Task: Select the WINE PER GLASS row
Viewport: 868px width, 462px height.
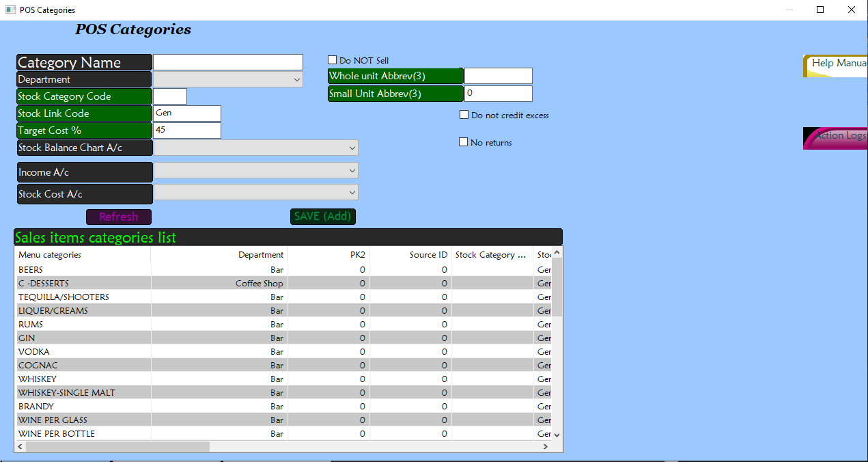Action: (x=283, y=420)
